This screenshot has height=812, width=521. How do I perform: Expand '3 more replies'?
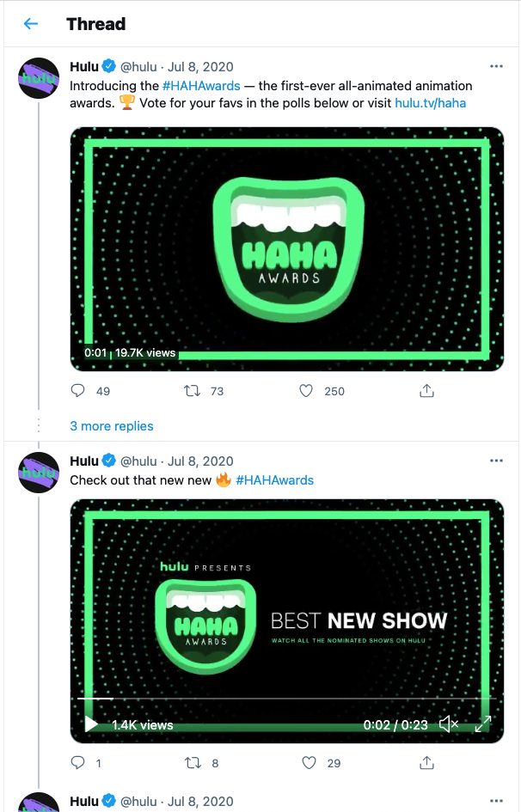click(x=112, y=426)
